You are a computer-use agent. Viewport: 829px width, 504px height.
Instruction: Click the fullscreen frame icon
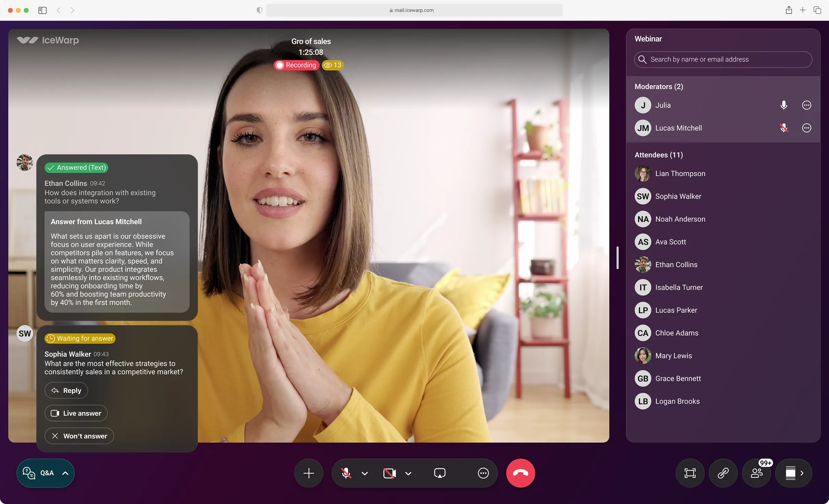coord(690,473)
